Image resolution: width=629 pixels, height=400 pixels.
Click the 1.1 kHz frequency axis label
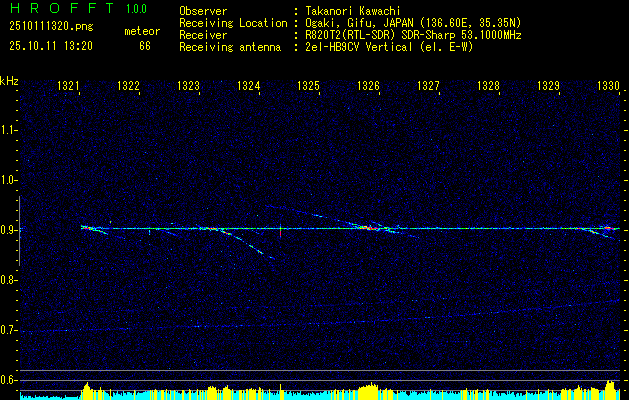9,130
